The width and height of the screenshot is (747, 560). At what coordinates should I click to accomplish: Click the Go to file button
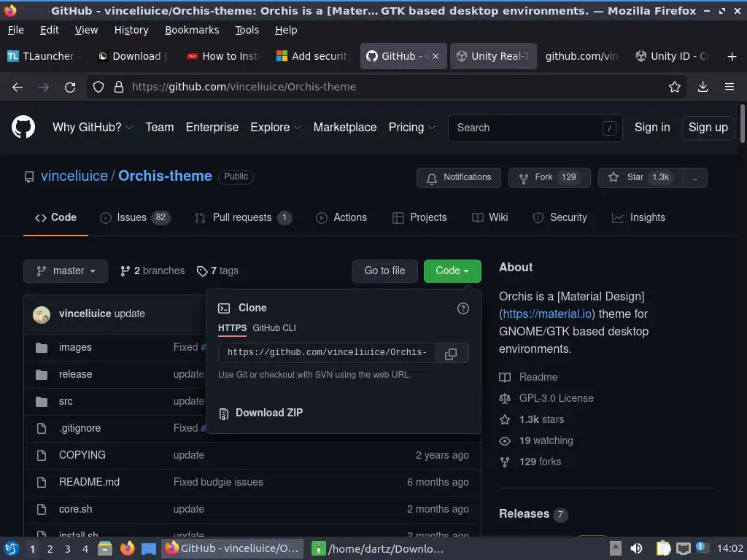pyautogui.click(x=385, y=271)
